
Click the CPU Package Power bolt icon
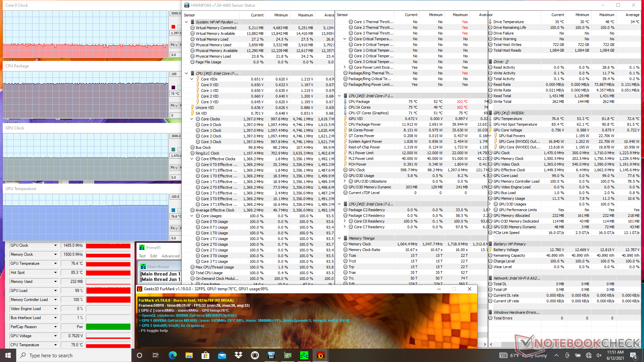click(345, 124)
